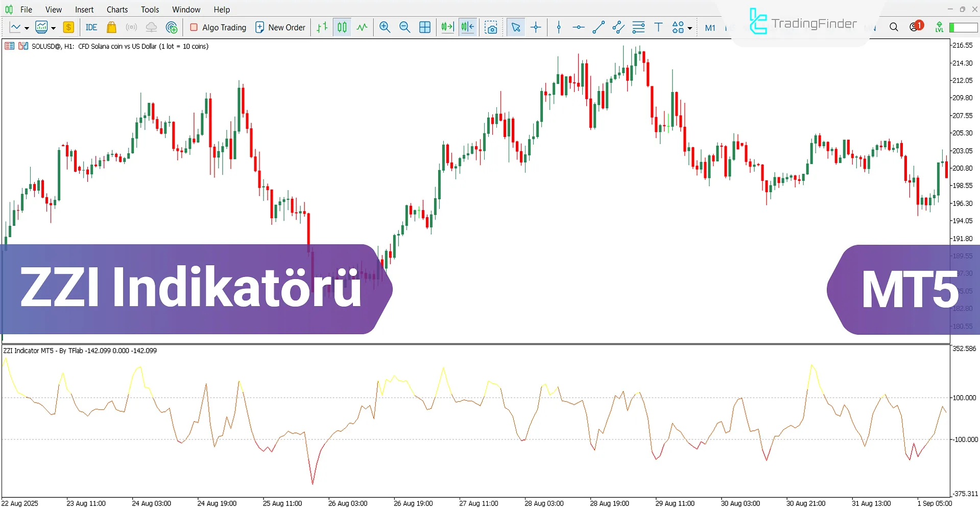
Task: Open the MetaEditor with the IDE icon
Action: pos(91,27)
